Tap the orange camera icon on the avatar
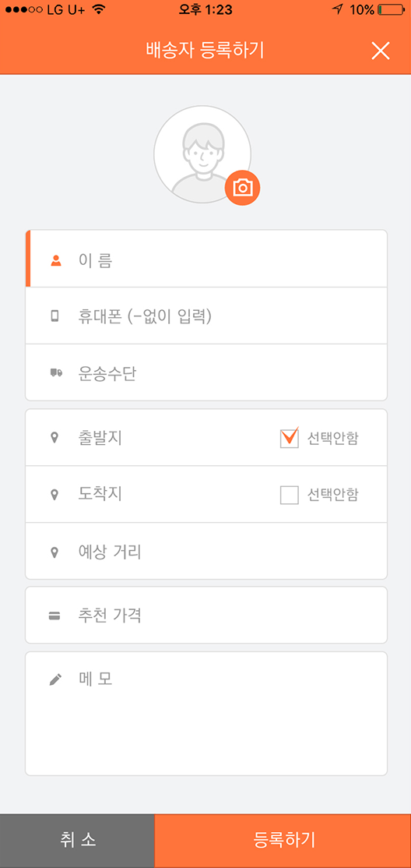 click(242, 189)
